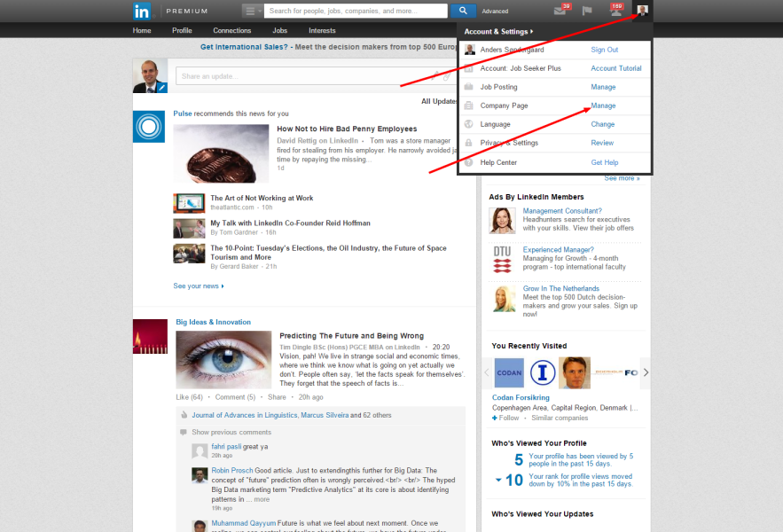Click See your news link
Image resolution: width=783 pixels, height=532 pixels.
click(x=199, y=286)
